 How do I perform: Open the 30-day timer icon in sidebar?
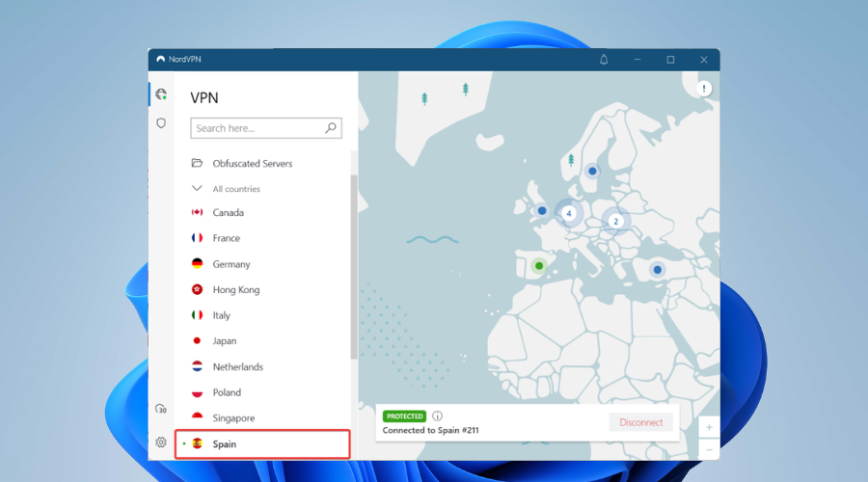tap(161, 409)
